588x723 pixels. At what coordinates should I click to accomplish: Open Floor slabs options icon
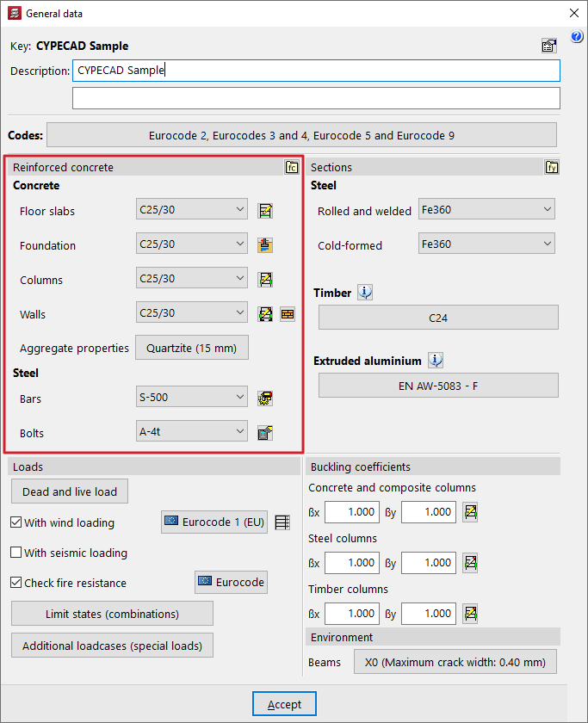265,211
